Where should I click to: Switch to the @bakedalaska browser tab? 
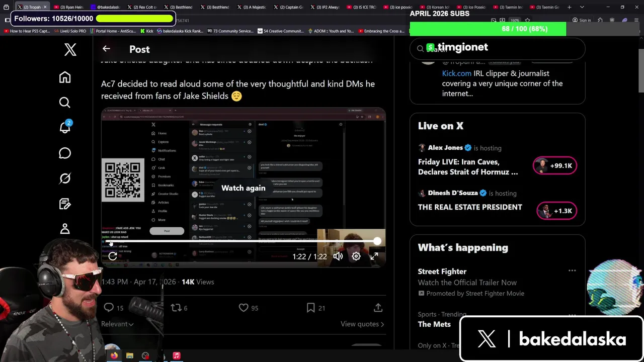click(105, 7)
